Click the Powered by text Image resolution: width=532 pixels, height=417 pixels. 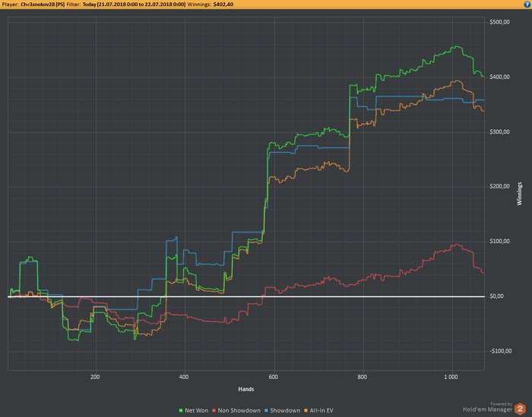point(501,404)
